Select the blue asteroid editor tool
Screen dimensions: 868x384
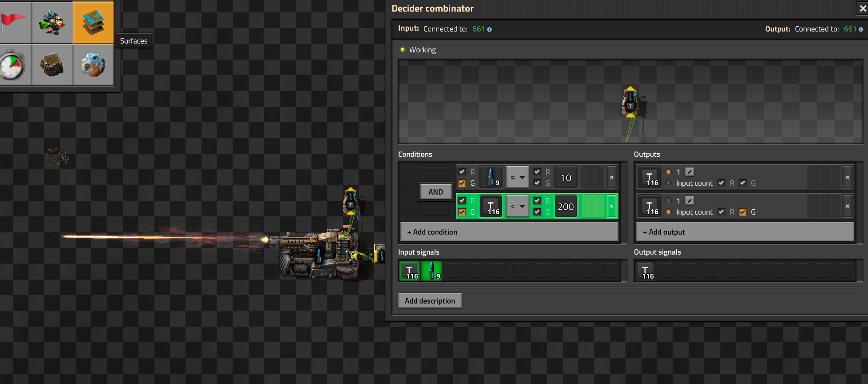(x=93, y=65)
